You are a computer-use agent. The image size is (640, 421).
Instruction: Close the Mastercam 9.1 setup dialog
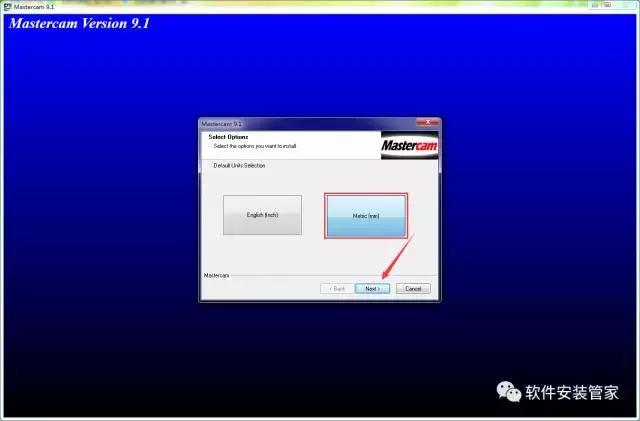(x=427, y=122)
